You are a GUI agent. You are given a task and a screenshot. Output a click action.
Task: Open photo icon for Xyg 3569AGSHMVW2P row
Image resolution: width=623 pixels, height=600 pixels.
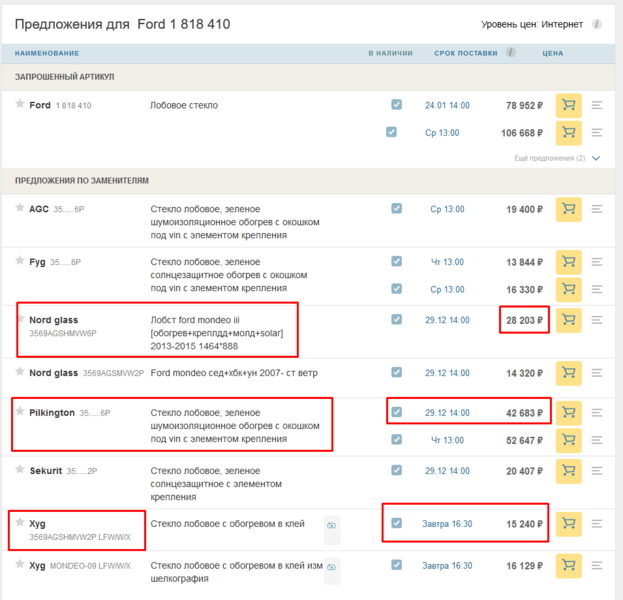coord(331,524)
